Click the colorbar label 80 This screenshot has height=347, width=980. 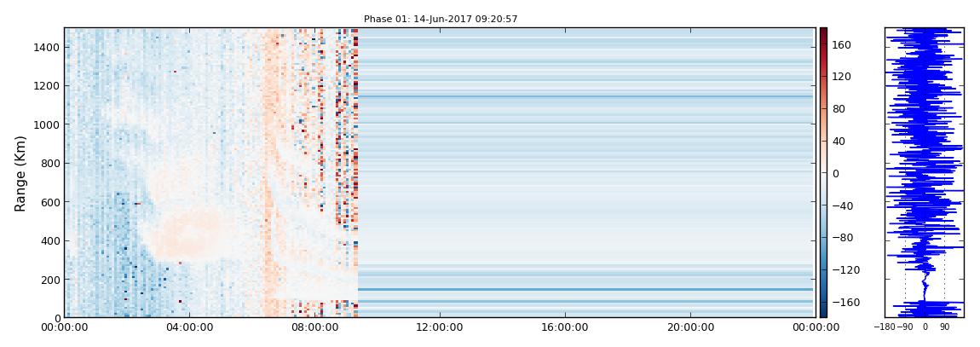click(x=839, y=109)
